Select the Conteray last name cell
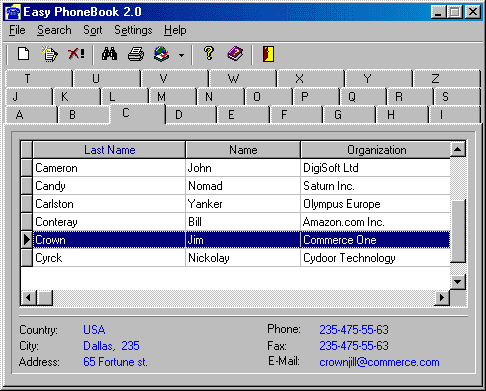The image size is (486, 391). click(x=109, y=222)
